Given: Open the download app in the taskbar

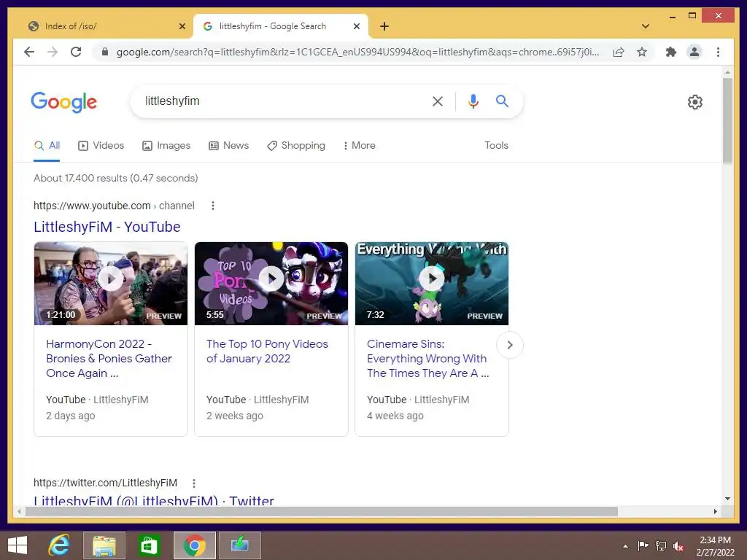Looking at the screenshot, I should (239, 545).
